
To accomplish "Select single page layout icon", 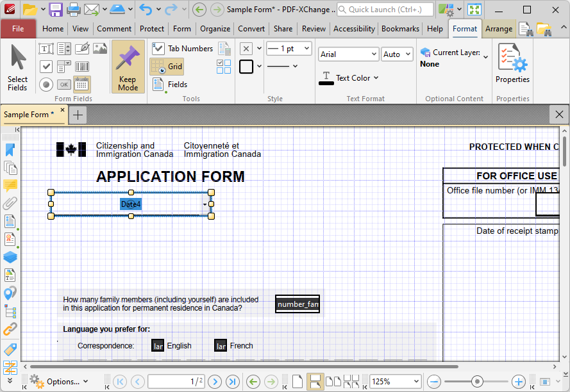I will coord(298,382).
